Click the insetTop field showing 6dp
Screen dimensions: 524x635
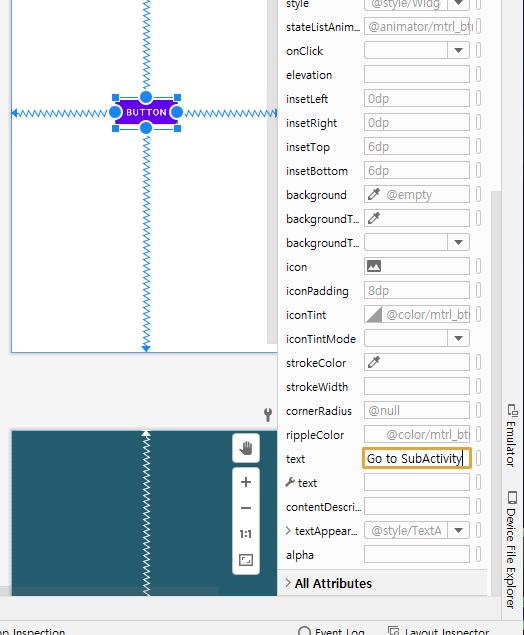[417, 147]
